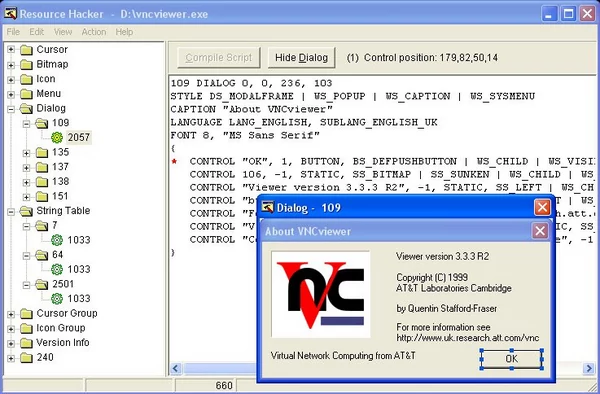Click the Bitmap folder icon
The width and height of the screenshot is (600, 394).
[26, 64]
